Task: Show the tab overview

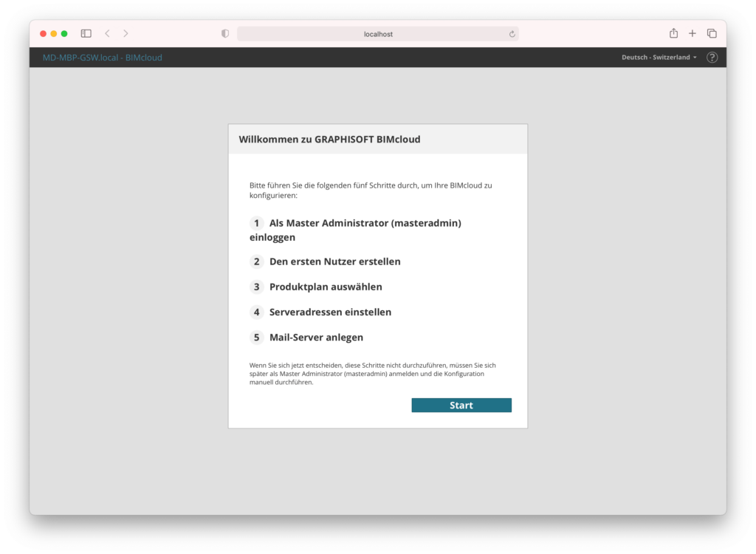Action: click(711, 33)
